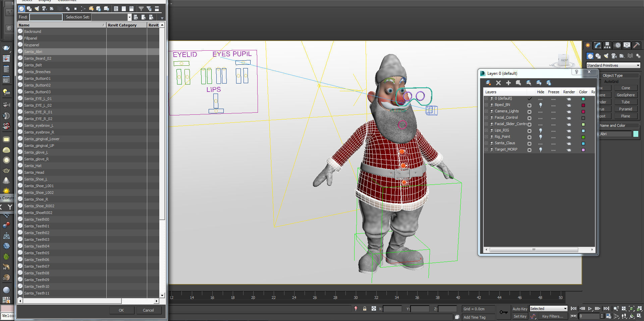Change object color swatch beside Abri name
The width and height of the screenshot is (644, 321).
[x=636, y=134]
